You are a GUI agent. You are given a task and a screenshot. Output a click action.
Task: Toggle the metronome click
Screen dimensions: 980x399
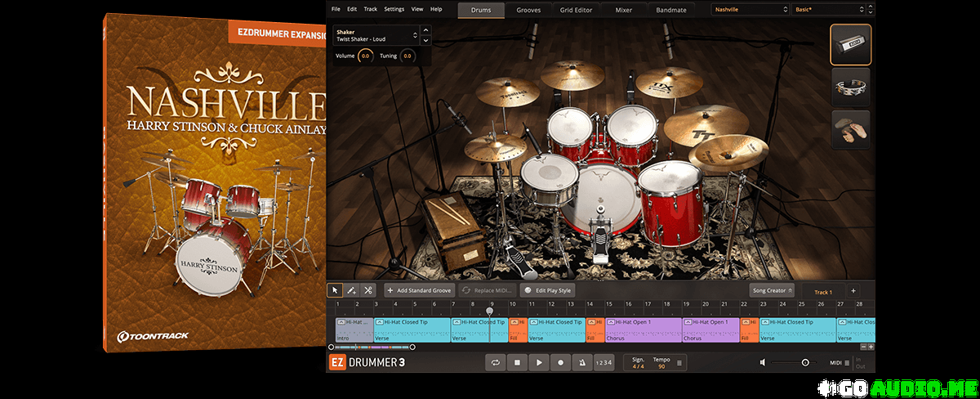(x=581, y=362)
